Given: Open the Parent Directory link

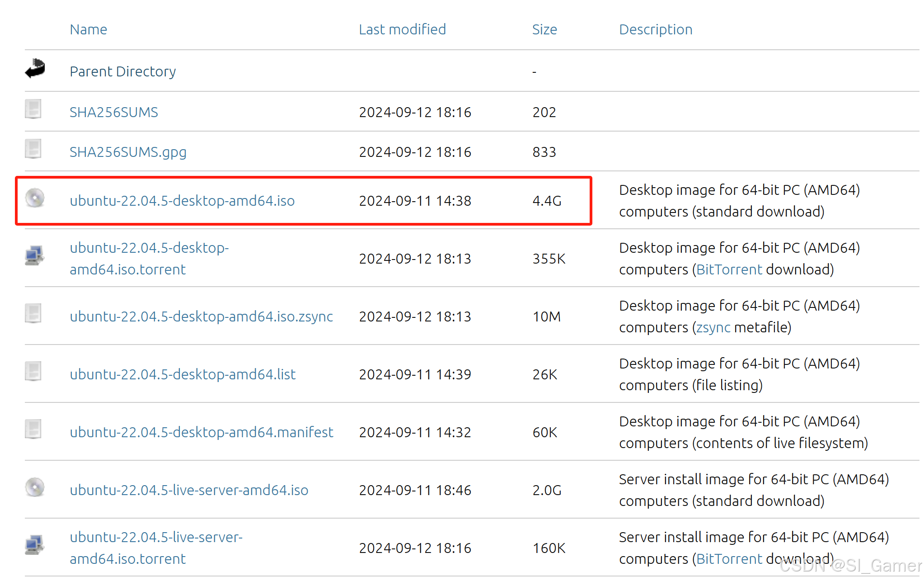Looking at the screenshot, I should (x=122, y=71).
